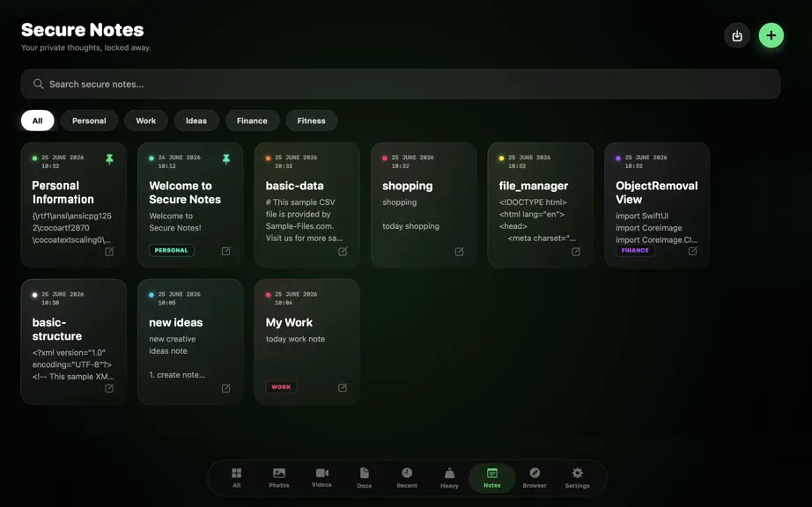Click '1. create note...' preview line
812x507 pixels.
(177, 375)
